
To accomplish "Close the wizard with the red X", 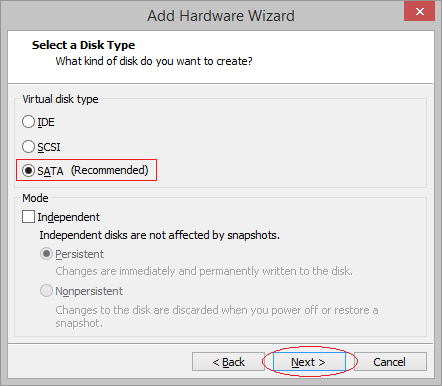I will tap(419, 11).
